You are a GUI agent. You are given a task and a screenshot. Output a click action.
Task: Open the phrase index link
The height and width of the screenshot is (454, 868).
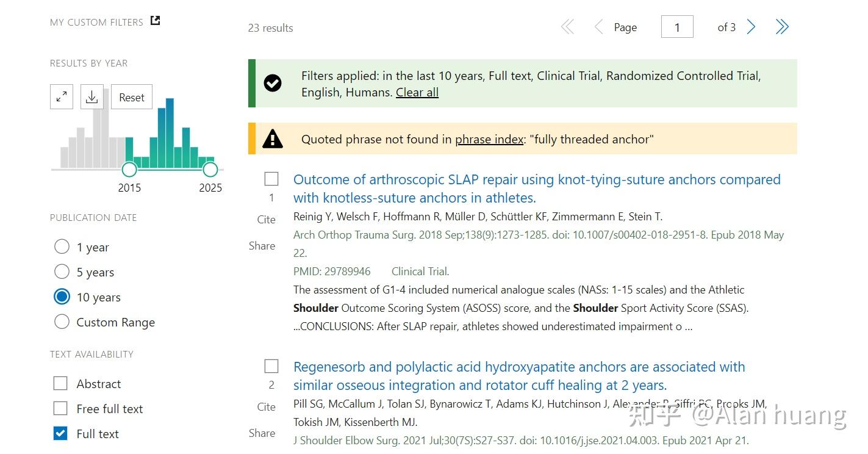coord(489,139)
